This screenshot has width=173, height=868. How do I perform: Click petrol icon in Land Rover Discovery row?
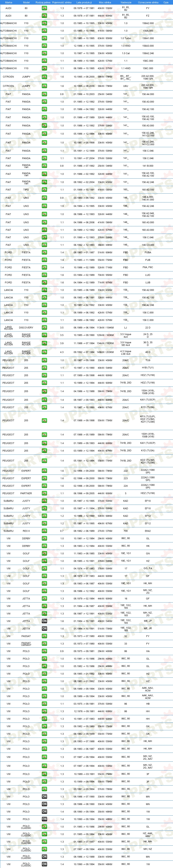tap(44, 328)
